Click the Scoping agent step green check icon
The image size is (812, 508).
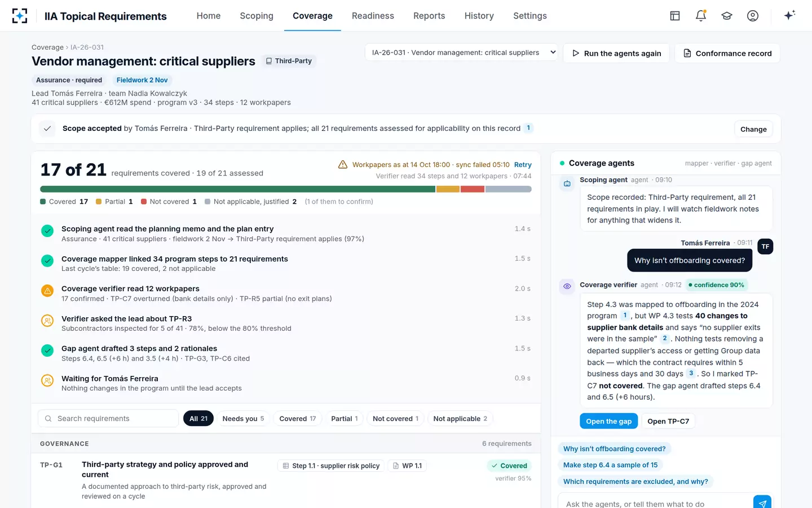click(x=47, y=231)
